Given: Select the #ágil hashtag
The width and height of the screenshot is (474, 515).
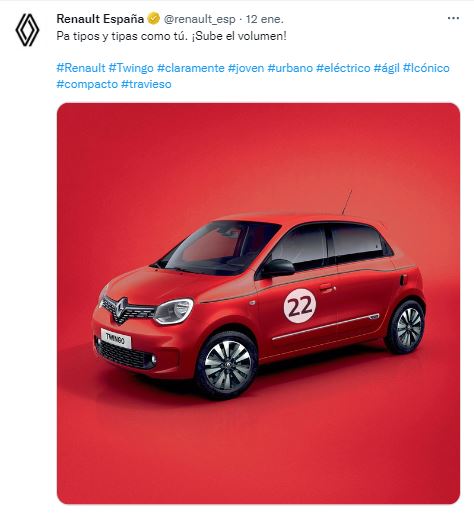Looking at the screenshot, I should (386, 68).
